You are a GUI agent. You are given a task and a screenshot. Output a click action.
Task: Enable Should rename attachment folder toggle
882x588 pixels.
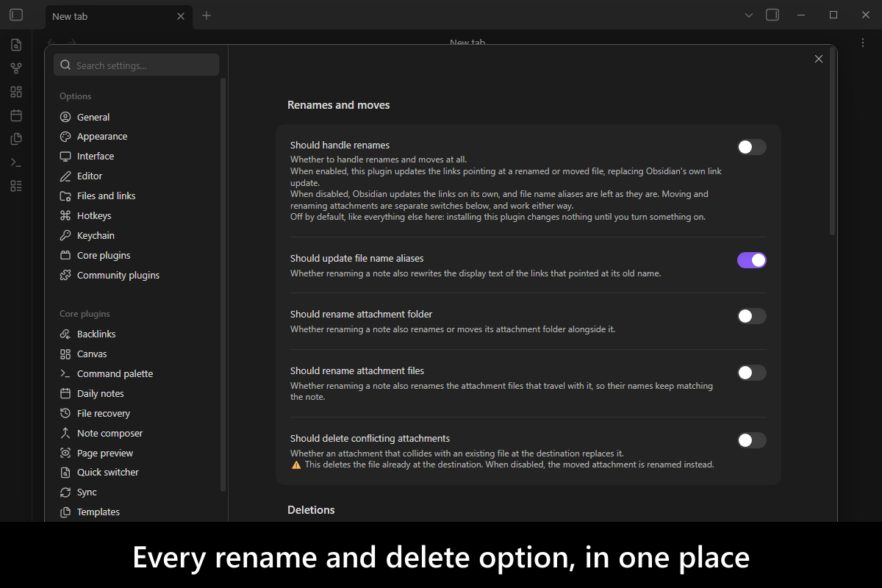point(752,316)
